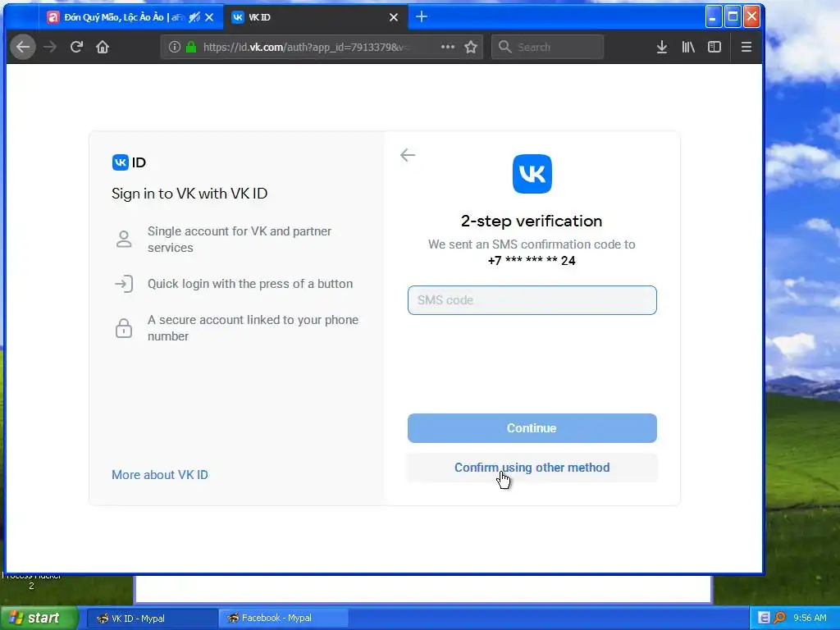Open the hamburger application menu
The width and height of the screenshot is (840, 630).
coord(746,47)
